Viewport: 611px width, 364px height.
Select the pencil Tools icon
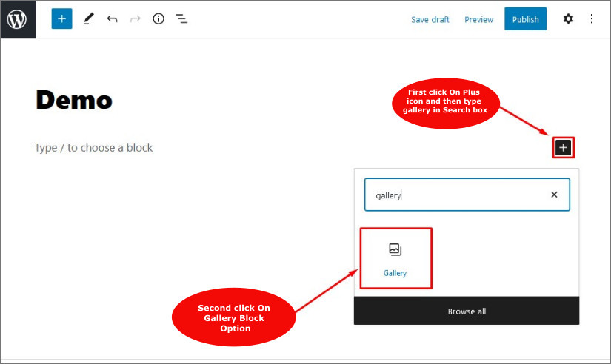88,19
